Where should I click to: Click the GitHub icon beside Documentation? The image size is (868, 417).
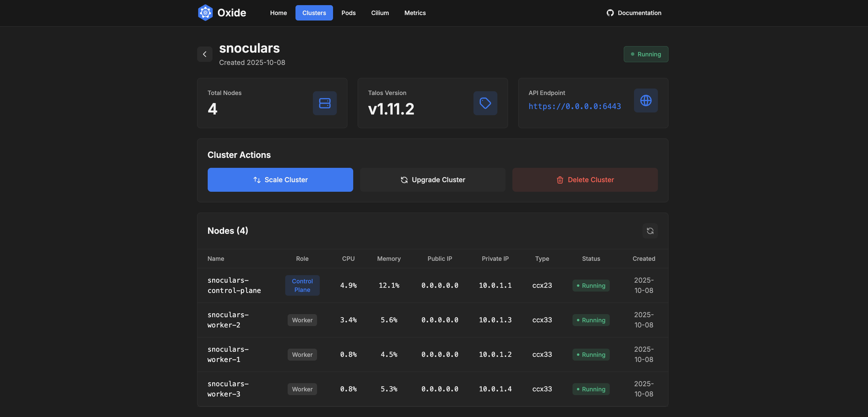610,13
